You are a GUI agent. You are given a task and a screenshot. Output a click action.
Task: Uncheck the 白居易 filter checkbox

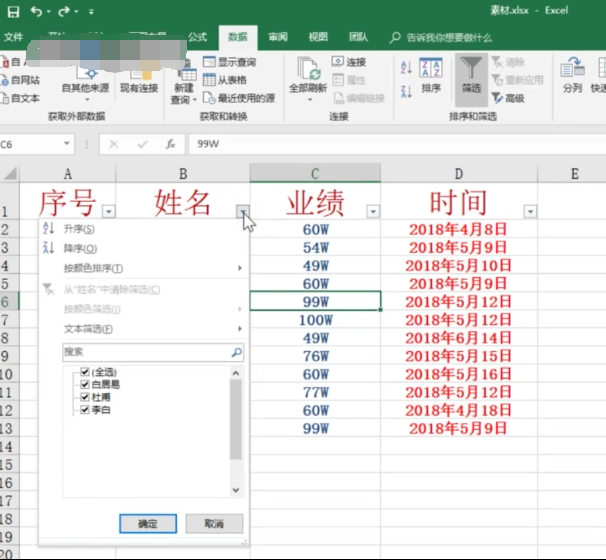click(85, 384)
